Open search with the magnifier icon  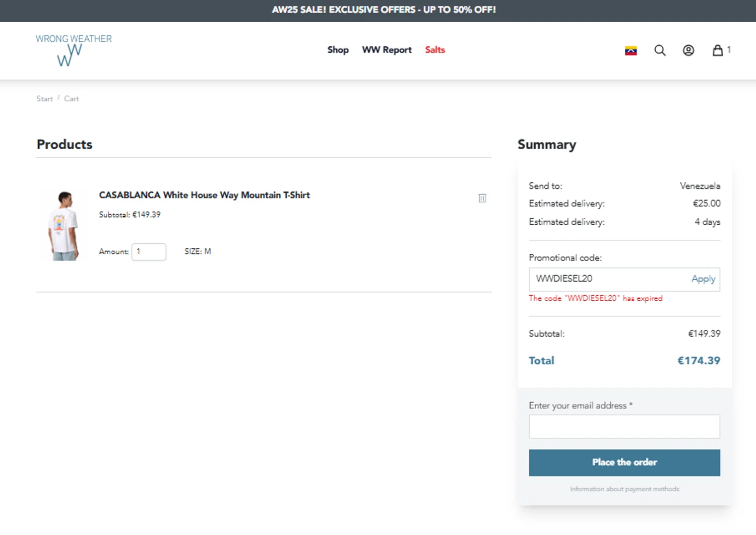point(660,50)
